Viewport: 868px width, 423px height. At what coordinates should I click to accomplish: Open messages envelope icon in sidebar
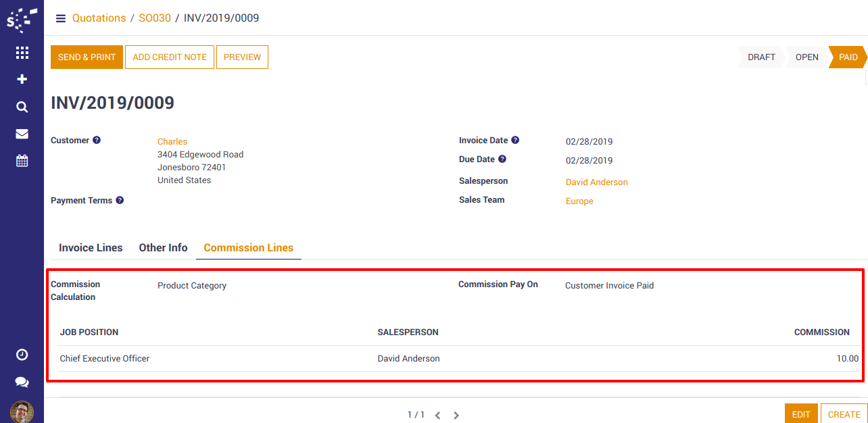point(22,134)
